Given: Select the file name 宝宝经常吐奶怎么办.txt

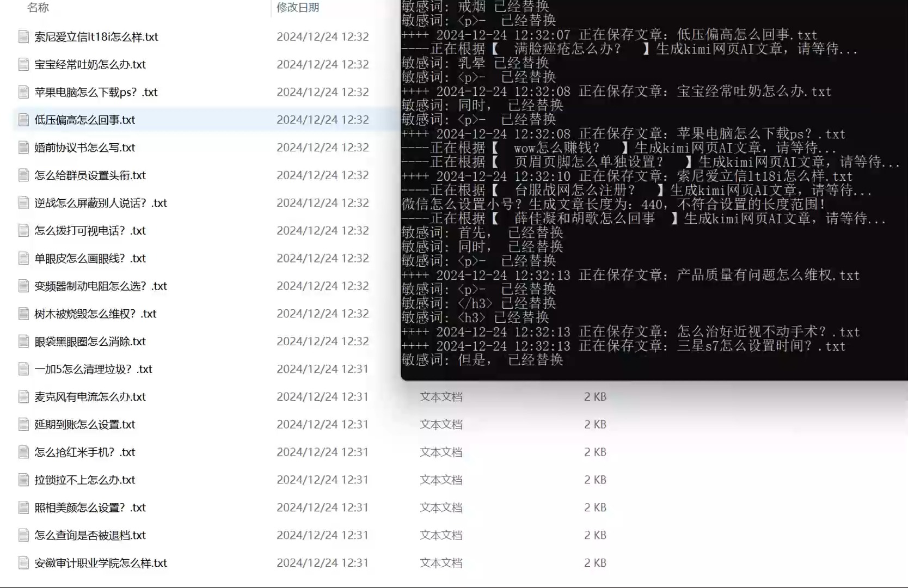Looking at the screenshot, I should click(x=90, y=65).
